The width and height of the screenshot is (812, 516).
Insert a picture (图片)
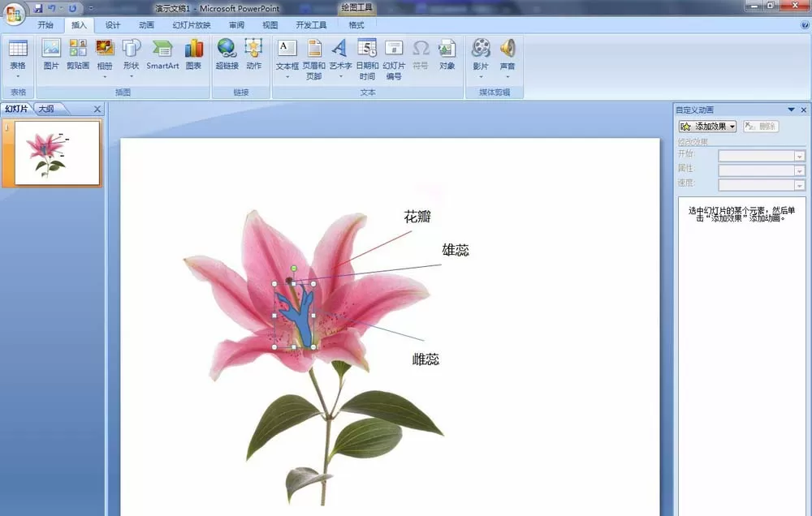click(51, 54)
